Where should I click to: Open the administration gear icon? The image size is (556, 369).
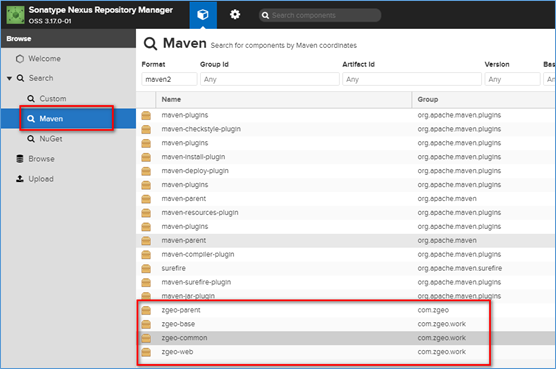tap(235, 15)
